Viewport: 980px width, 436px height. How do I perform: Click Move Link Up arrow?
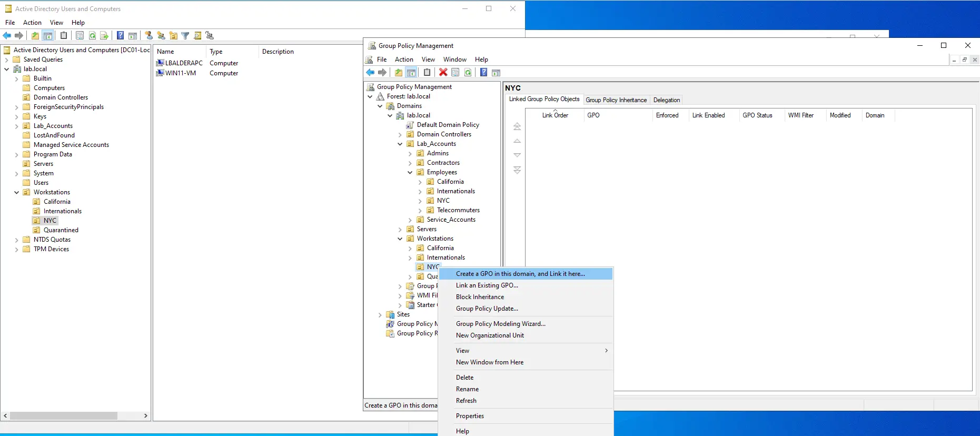coord(517,141)
